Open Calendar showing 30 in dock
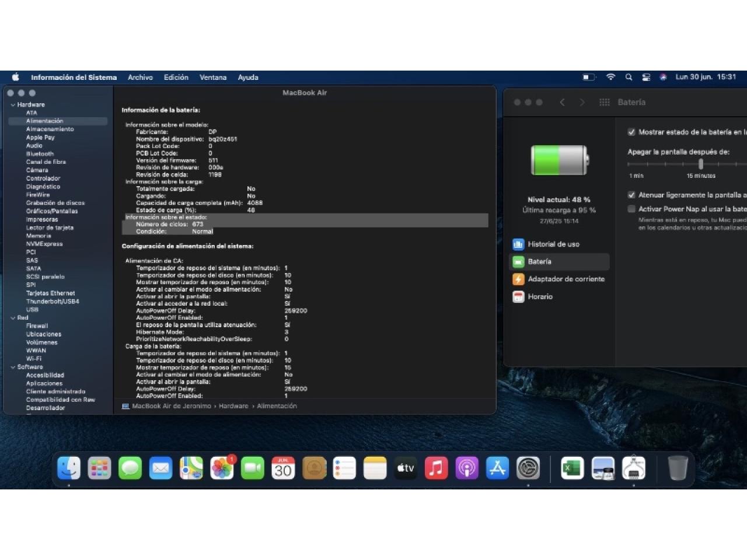This screenshot has height=560, width=747. point(283,468)
